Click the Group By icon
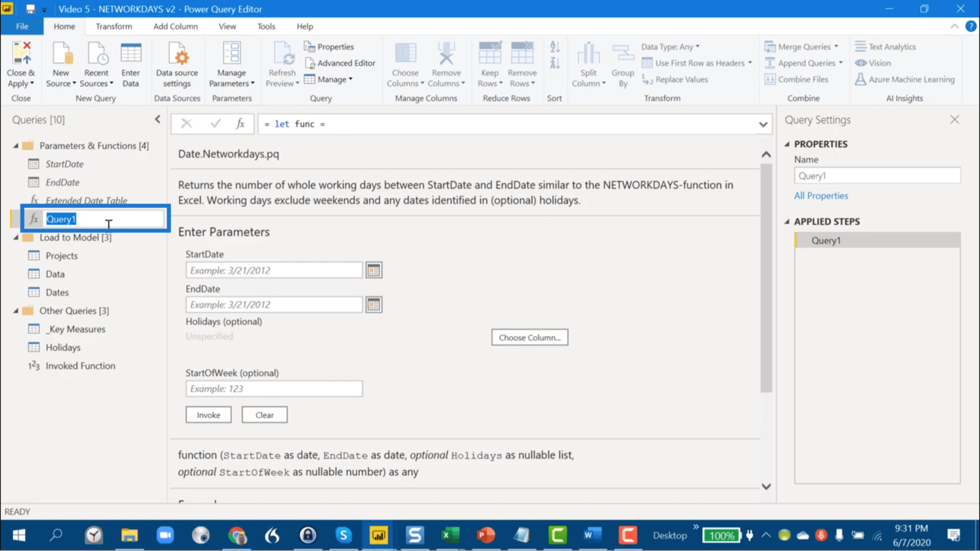The height and width of the screenshot is (551, 980). pos(623,53)
